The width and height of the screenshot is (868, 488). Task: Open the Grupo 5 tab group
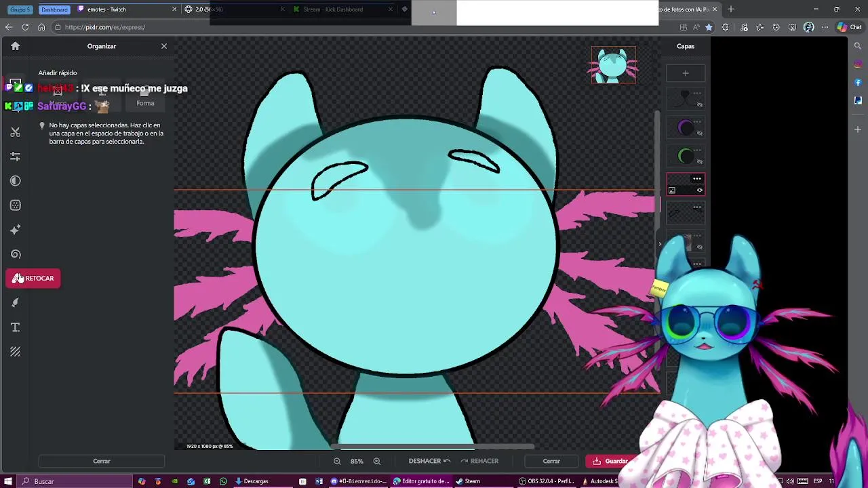(x=20, y=9)
